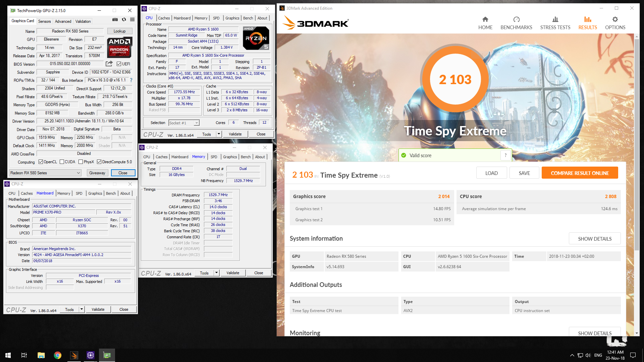Click the GPU-Z refresh icon
The height and width of the screenshot is (362, 644).
pos(124,19)
